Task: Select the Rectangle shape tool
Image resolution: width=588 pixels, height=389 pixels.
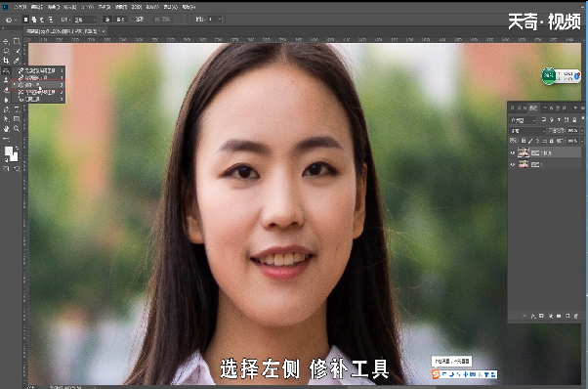Action: coord(17,119)
